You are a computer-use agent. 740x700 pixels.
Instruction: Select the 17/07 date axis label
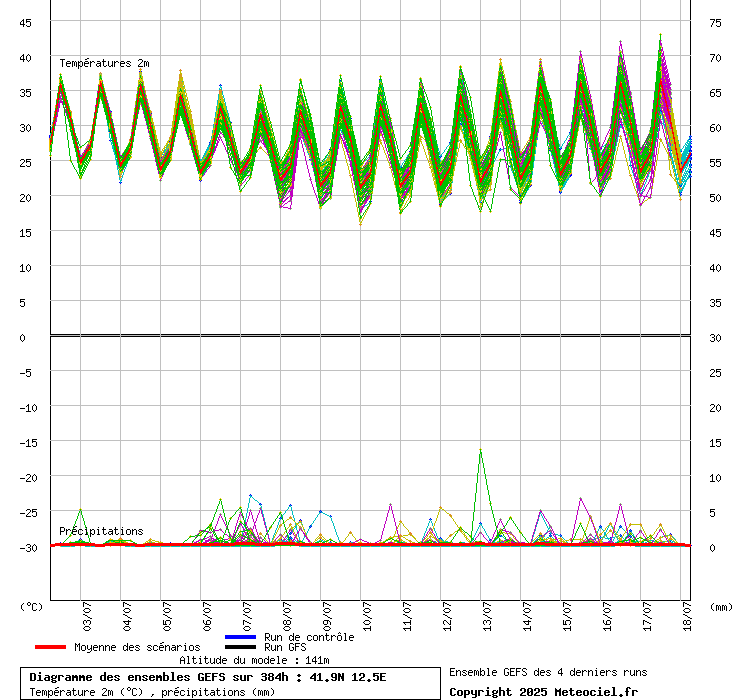648,616
